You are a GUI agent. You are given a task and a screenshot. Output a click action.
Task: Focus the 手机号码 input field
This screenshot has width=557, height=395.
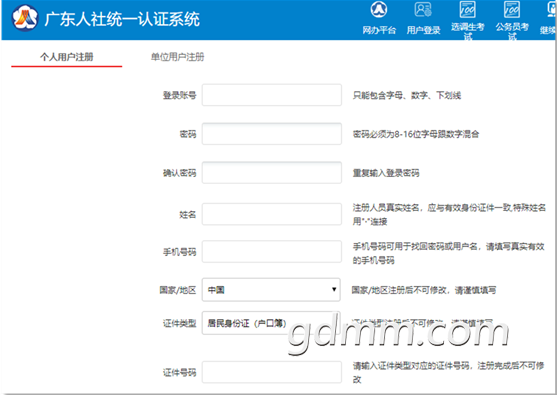272,251
